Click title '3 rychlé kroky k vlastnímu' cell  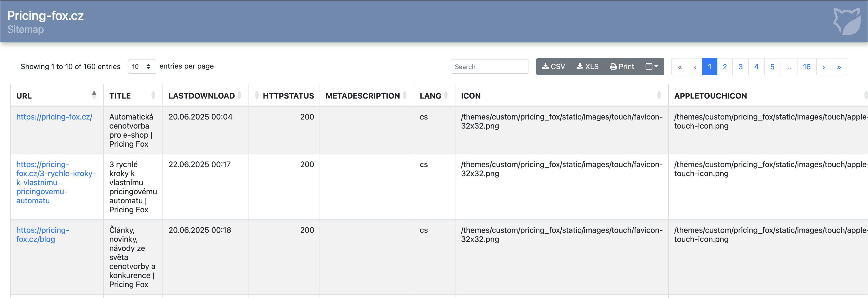pos(133,187)
